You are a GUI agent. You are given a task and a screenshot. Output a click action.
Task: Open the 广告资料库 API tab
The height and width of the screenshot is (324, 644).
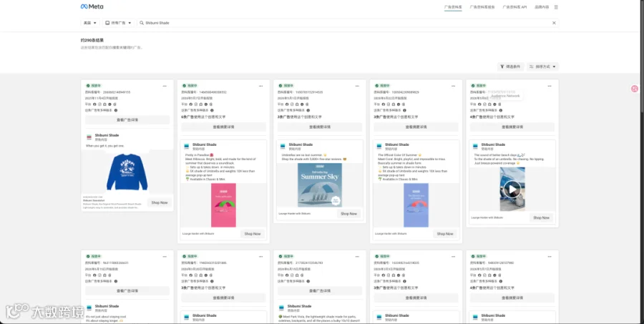click(x=514, y=7)
